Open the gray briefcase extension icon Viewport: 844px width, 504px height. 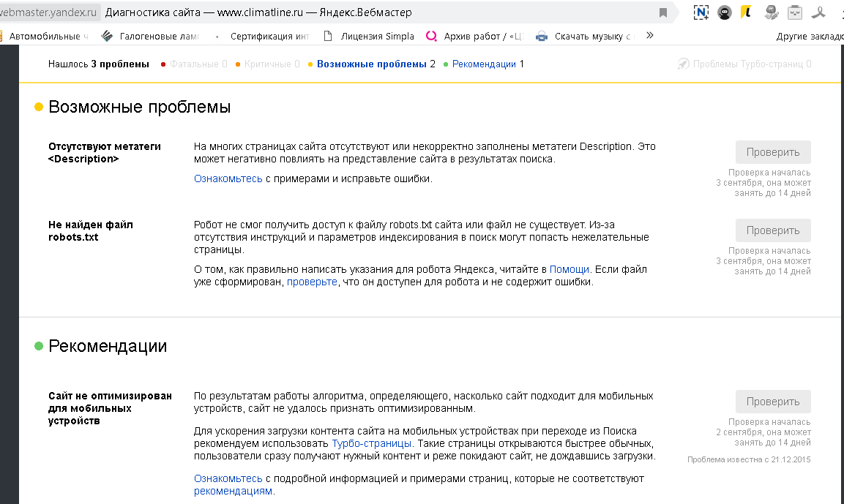point(795,12)
